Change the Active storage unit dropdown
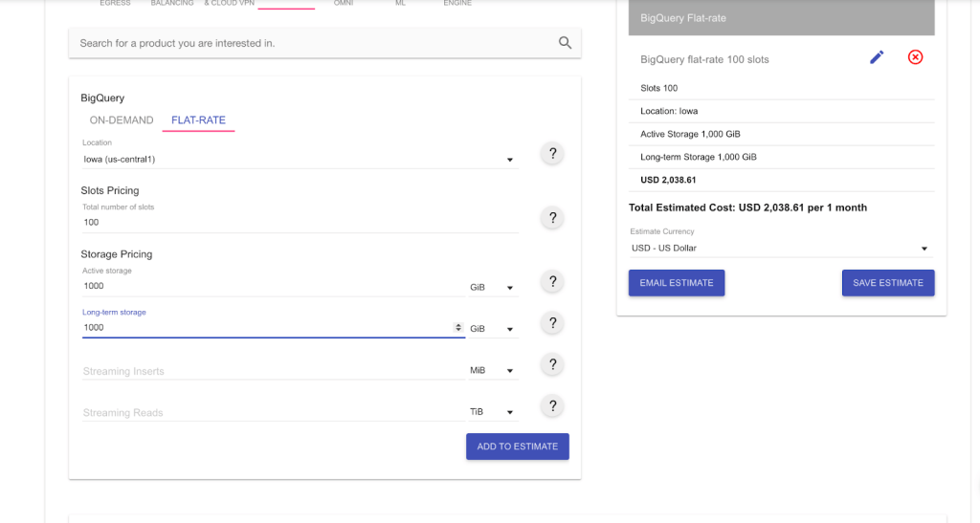 [492, 287]
